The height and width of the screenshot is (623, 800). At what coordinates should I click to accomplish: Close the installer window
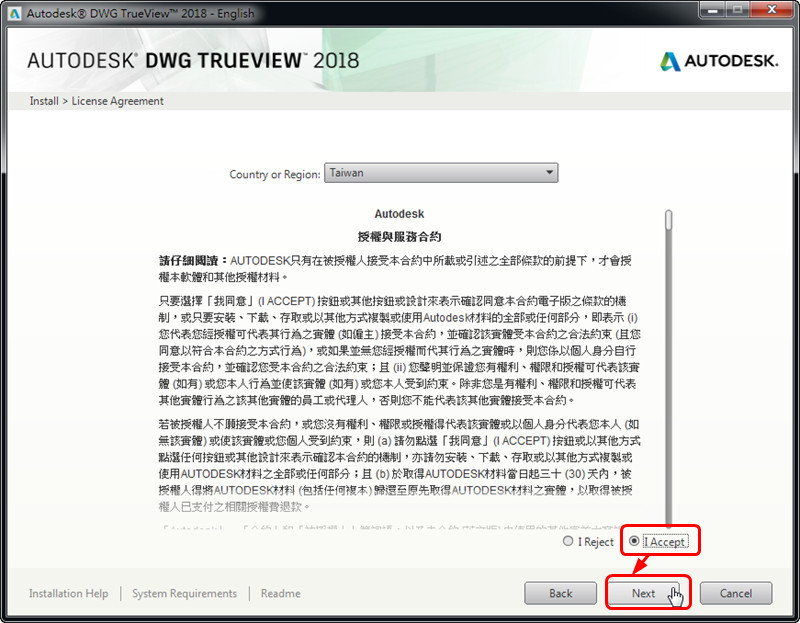coord(772,10)
